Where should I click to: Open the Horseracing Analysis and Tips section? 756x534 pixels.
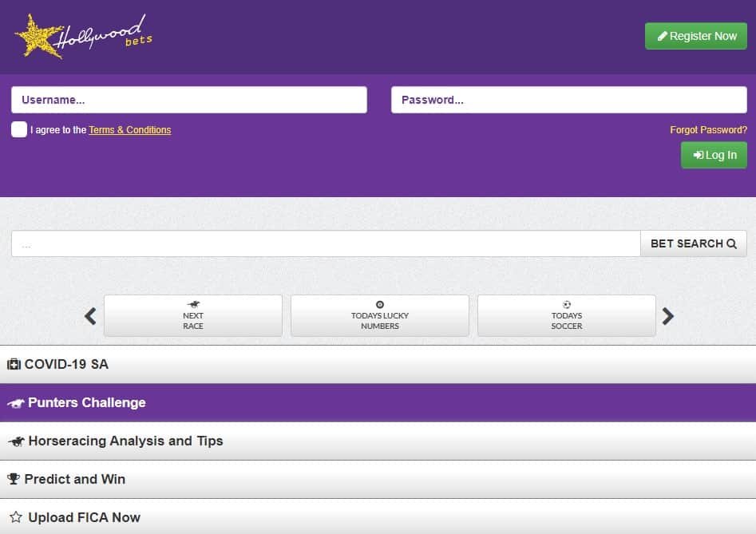coord(378,441)
